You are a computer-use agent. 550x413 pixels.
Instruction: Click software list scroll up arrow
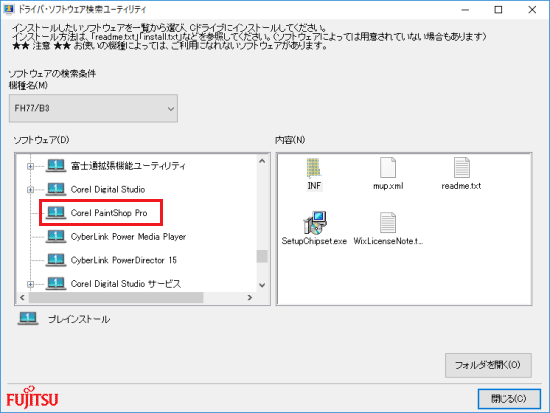[x=262, y=161]
